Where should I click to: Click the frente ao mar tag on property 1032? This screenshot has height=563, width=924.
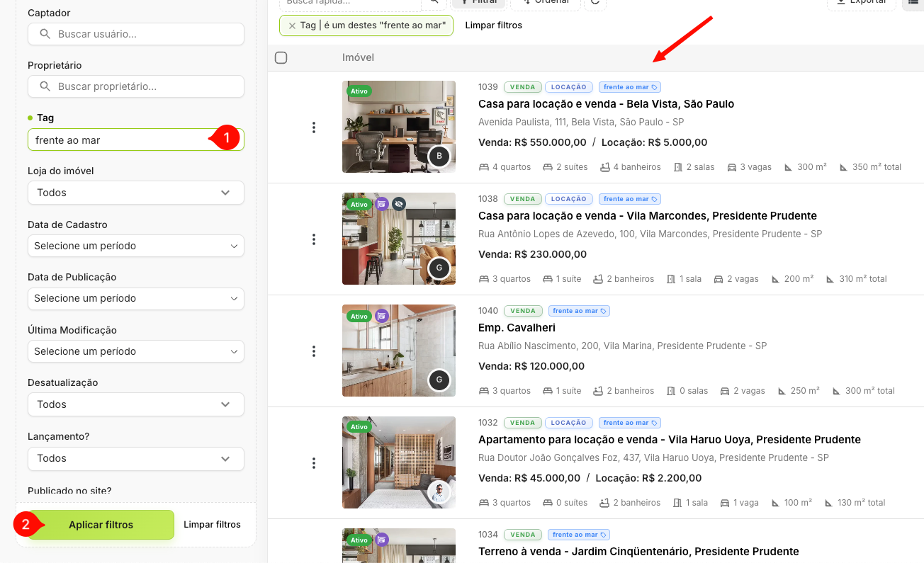click(630, 423)
